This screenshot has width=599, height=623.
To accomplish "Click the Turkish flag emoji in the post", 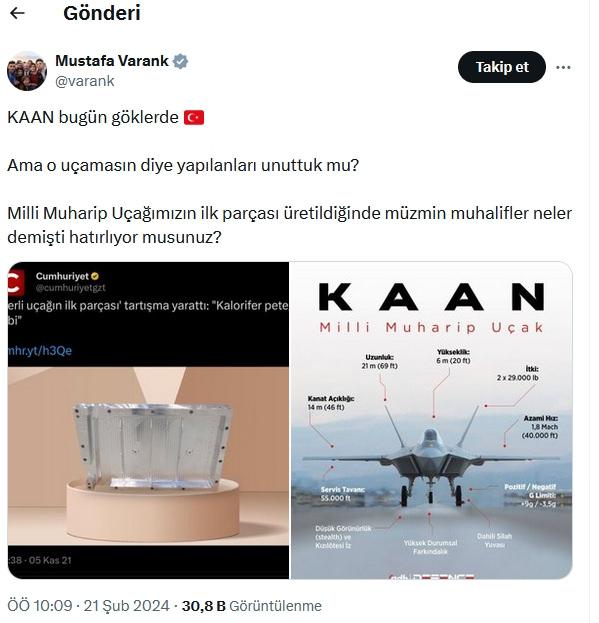I will coord(194,118).
